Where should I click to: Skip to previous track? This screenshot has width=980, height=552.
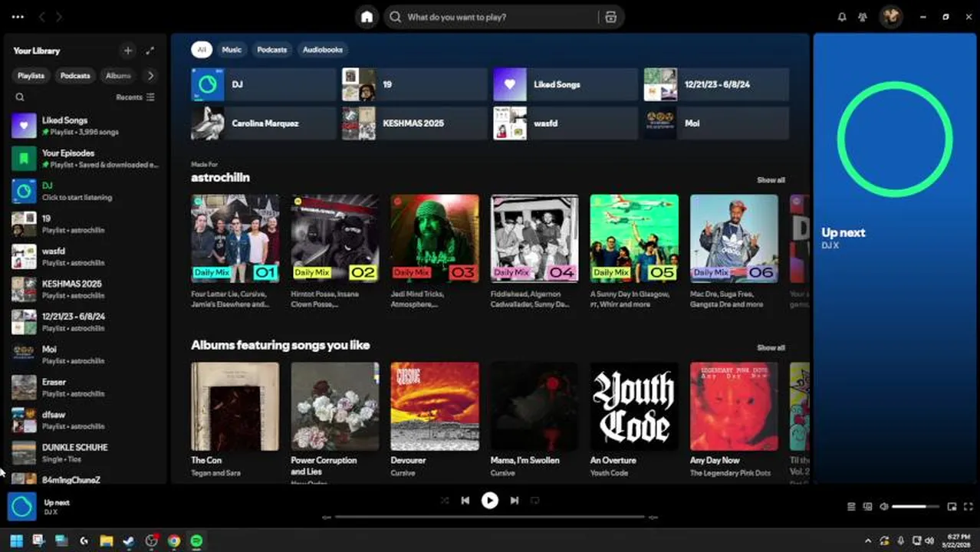click(465, 501)
